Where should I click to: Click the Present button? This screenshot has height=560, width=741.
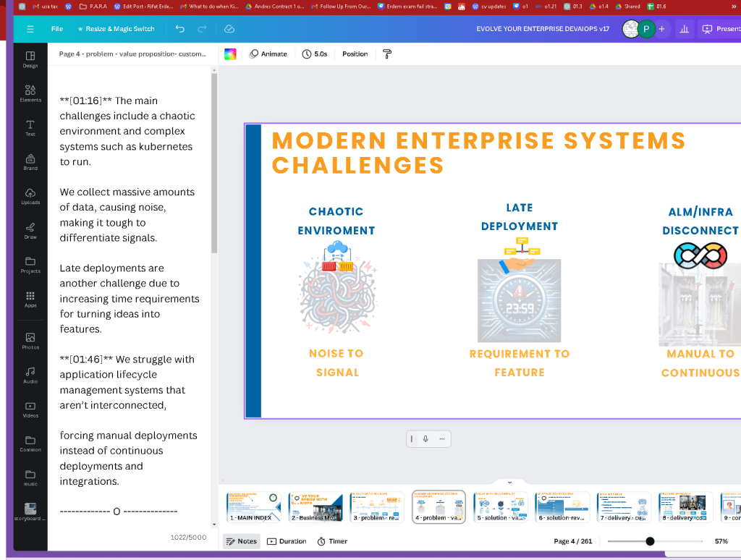point(720,29)
